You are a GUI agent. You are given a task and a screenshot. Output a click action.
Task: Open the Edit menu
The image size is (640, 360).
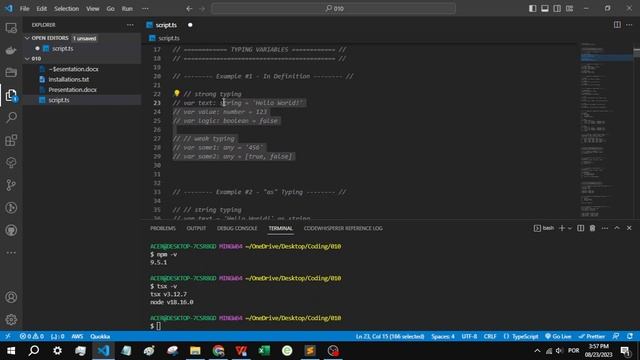click(x=42, y=8)
